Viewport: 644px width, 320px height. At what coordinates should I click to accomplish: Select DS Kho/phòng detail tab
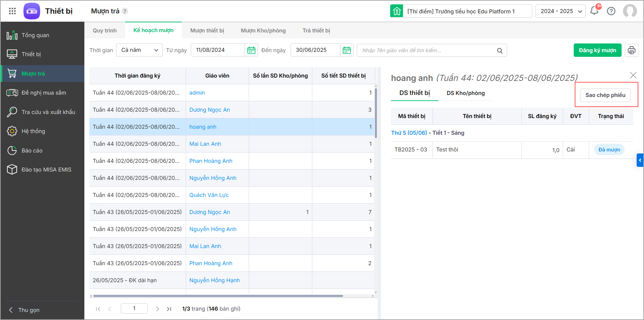(x=466, y=93)
